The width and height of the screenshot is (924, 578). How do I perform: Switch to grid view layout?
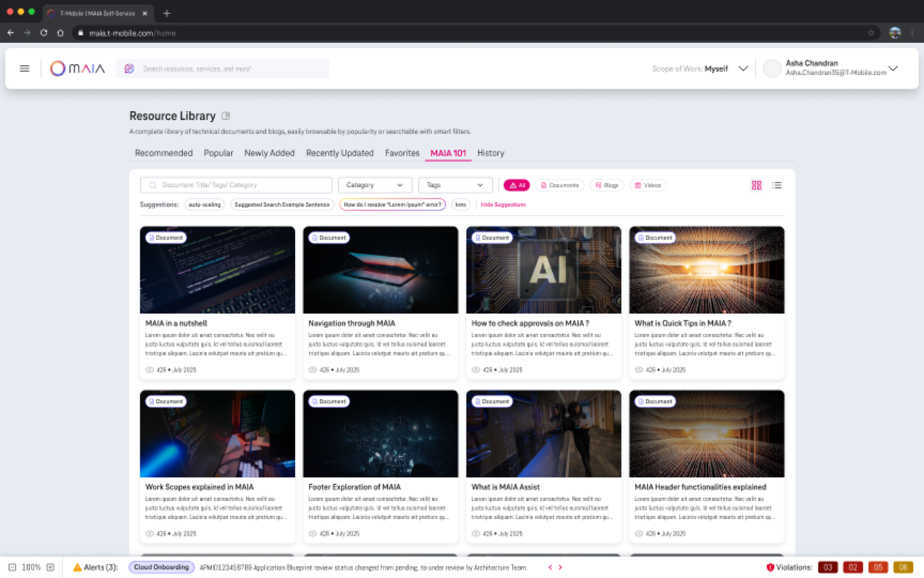pos(757,185)
